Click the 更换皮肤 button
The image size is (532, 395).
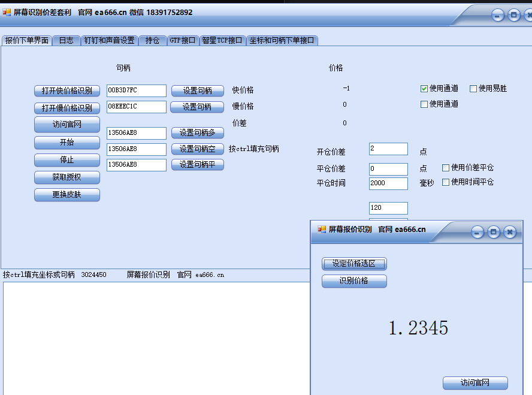tap(66, 195)
